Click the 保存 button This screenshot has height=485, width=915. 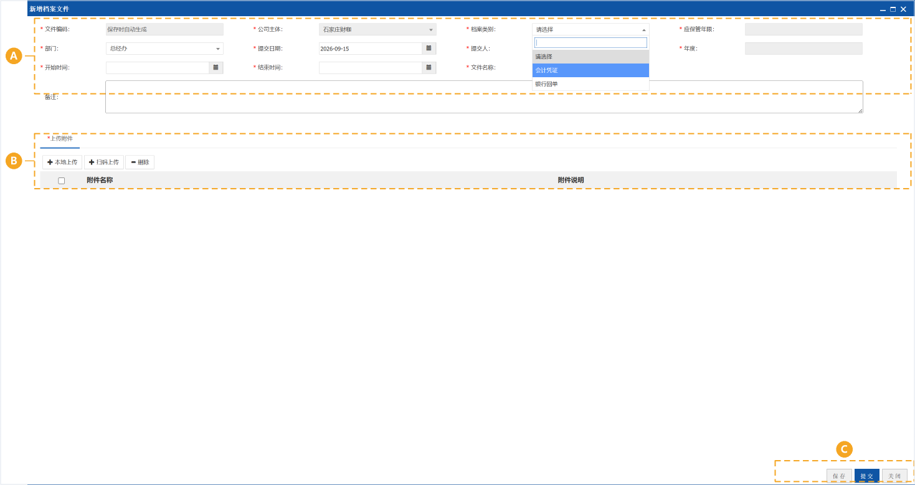pos(839,476)
